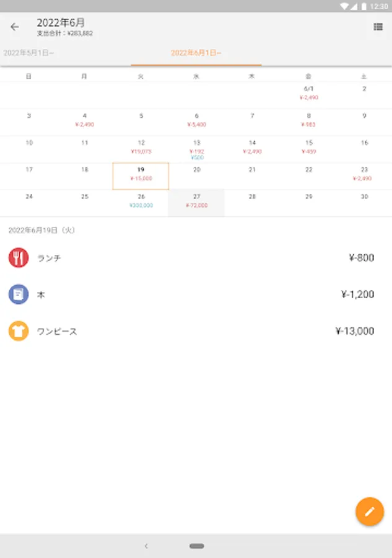Viewport: 392px width, 558px height.
Task: Tap the blue book category icon
Action: 19,294
